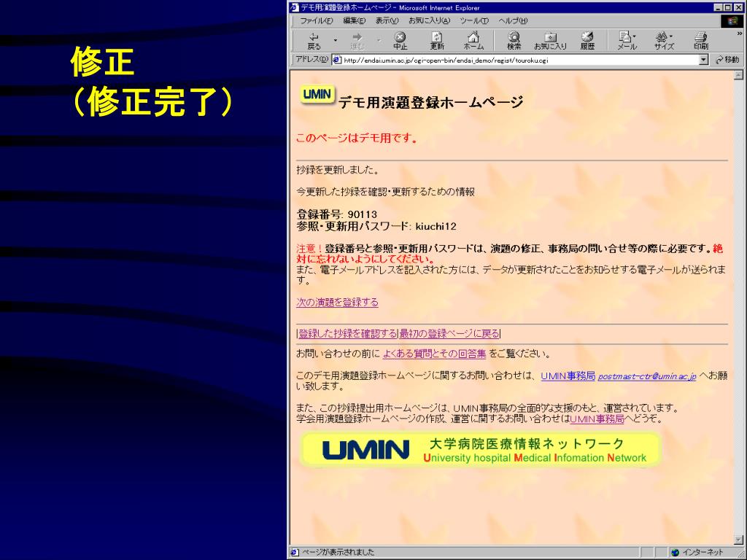Screen dimensions: 747x560
Task: Click the UMIN logo at page top
Action: (x=317, y=94)
